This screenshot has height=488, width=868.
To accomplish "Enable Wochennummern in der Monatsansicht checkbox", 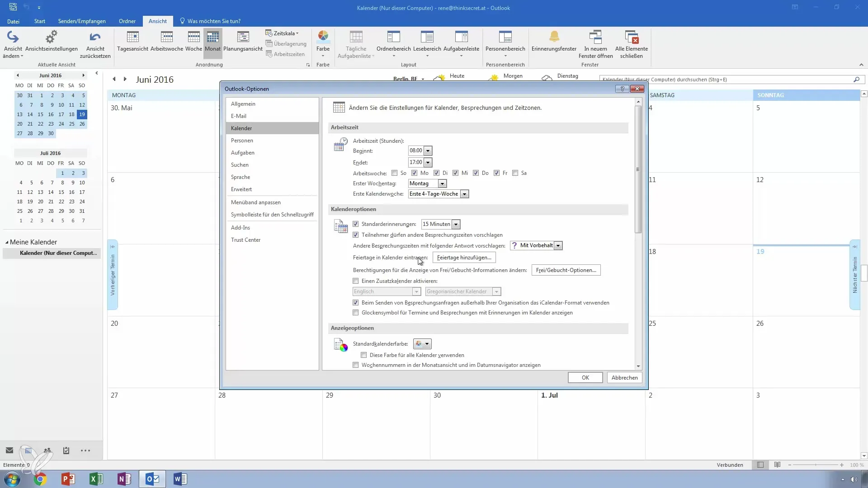I will pos(355,365).
